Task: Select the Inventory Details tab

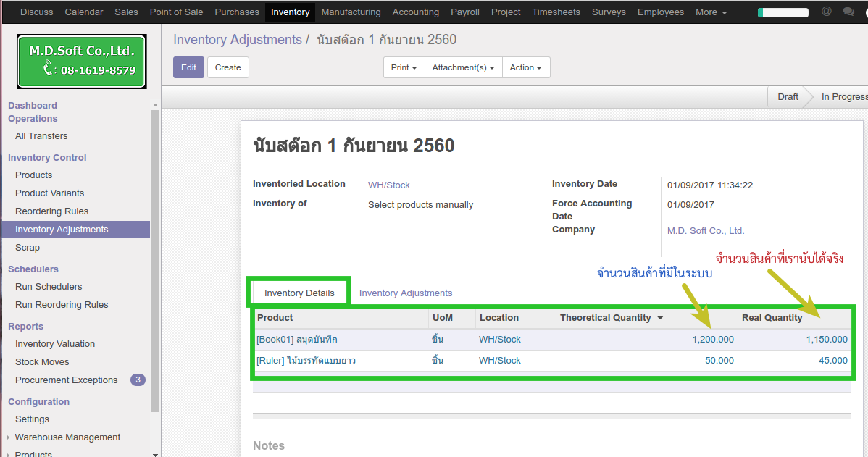Action: tap(299, 293)
